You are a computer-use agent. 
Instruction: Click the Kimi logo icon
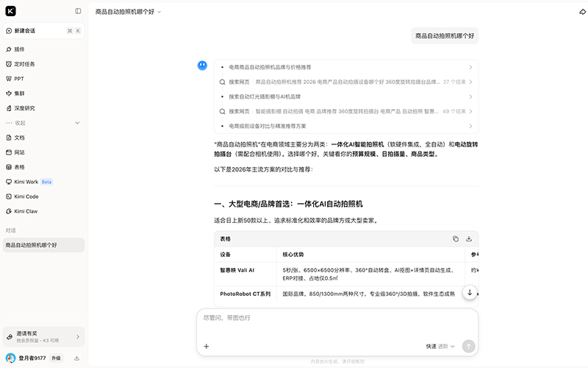10,11
